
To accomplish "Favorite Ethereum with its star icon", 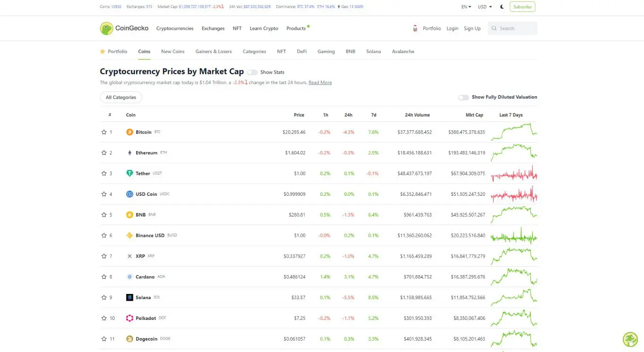I will coord(104,153).
